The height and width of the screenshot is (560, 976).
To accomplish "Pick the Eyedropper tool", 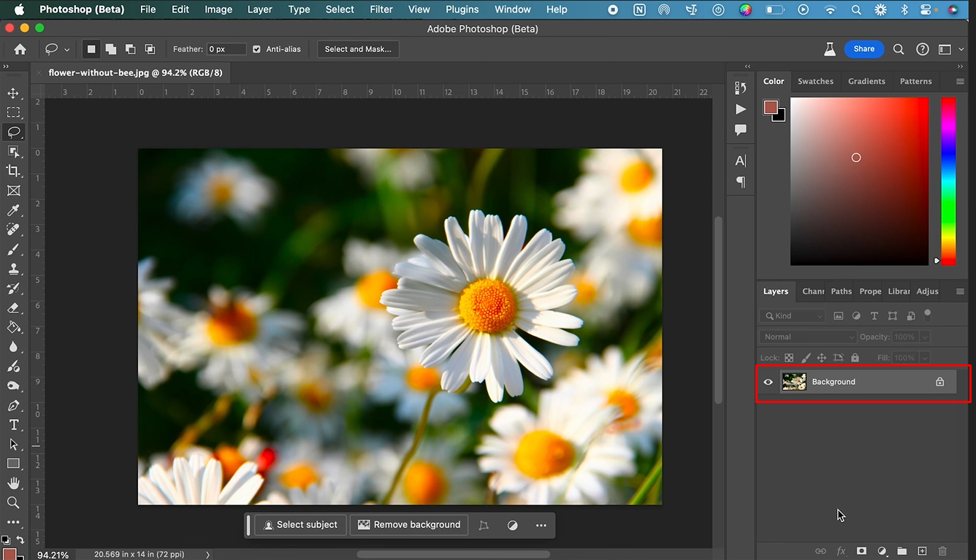I will (14, 210).
